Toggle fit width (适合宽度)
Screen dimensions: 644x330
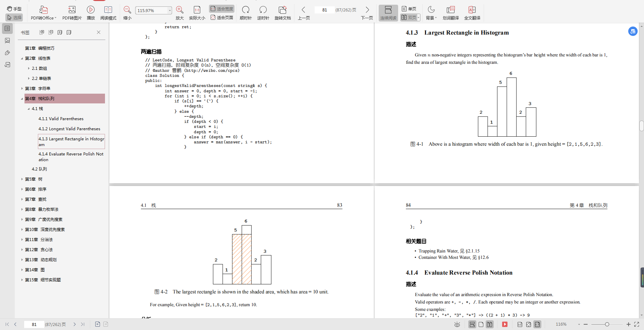coord(222,9)
